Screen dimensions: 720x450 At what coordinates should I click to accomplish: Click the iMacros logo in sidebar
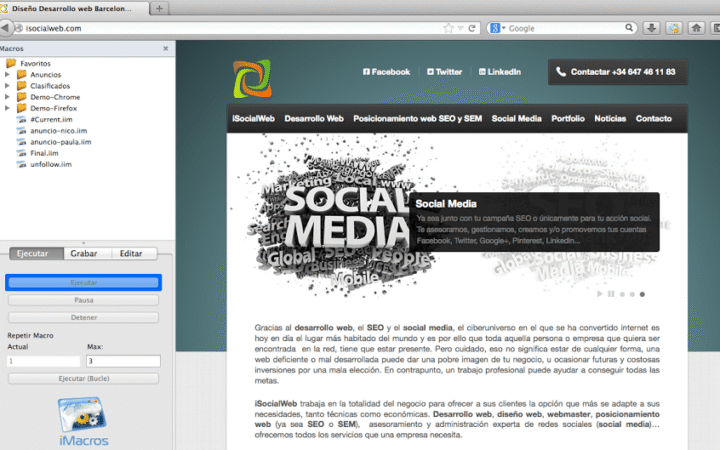tap(83, 422)
